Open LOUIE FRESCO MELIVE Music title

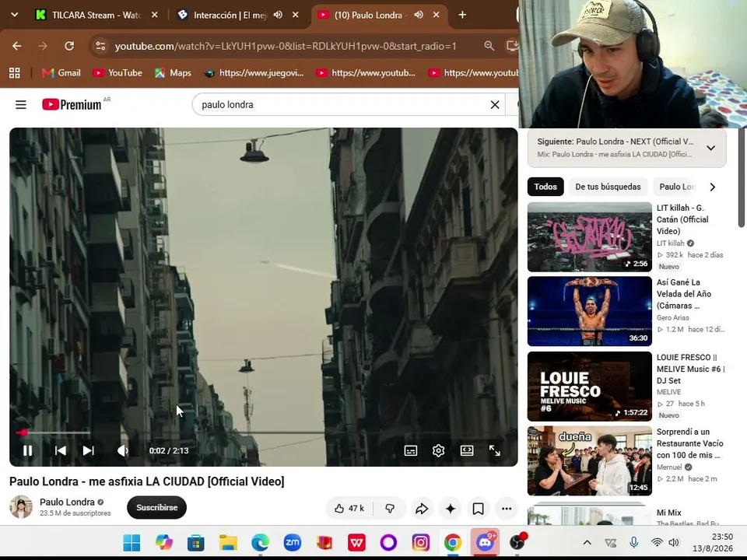click(x=690, y=369)
